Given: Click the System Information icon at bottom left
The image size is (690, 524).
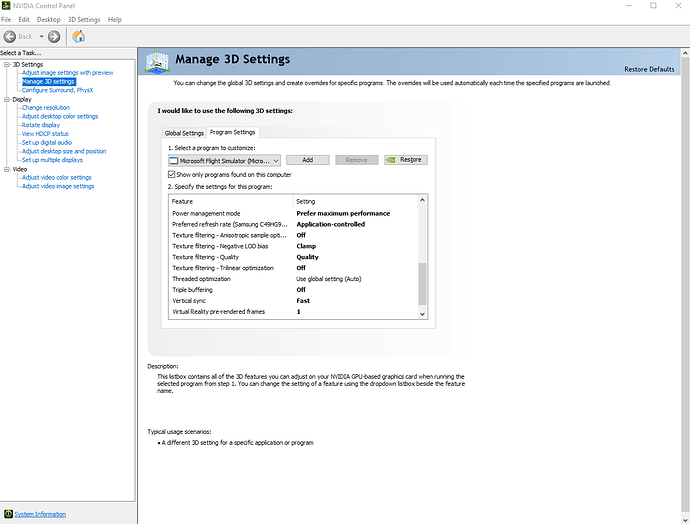Looking at the screenshot, I should (7, 514).
